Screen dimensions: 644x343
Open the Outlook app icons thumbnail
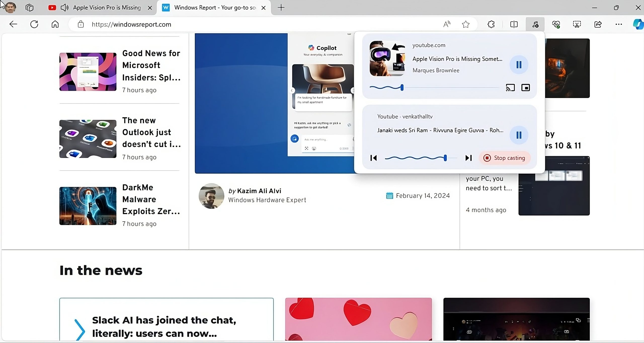tap(88, 139)
